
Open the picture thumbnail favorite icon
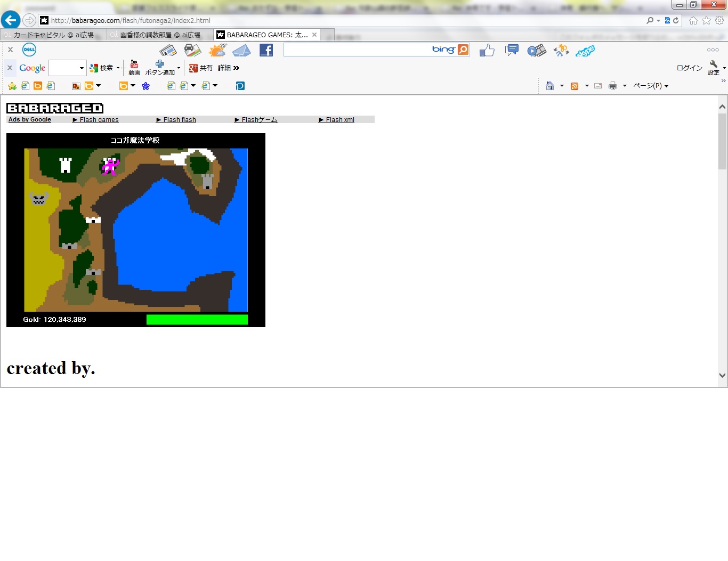(76, 86)
